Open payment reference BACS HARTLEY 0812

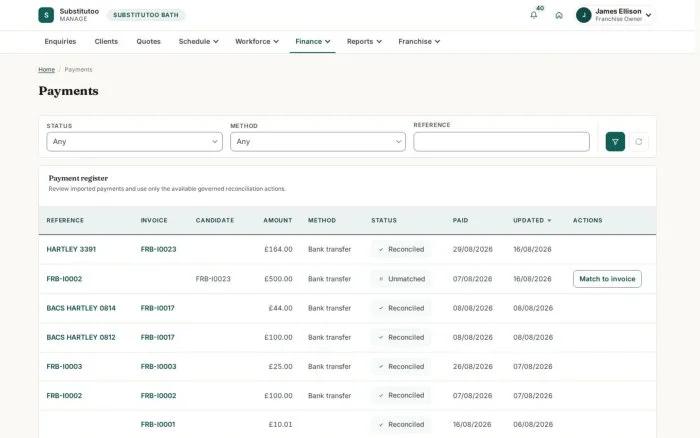click(81, 338)
